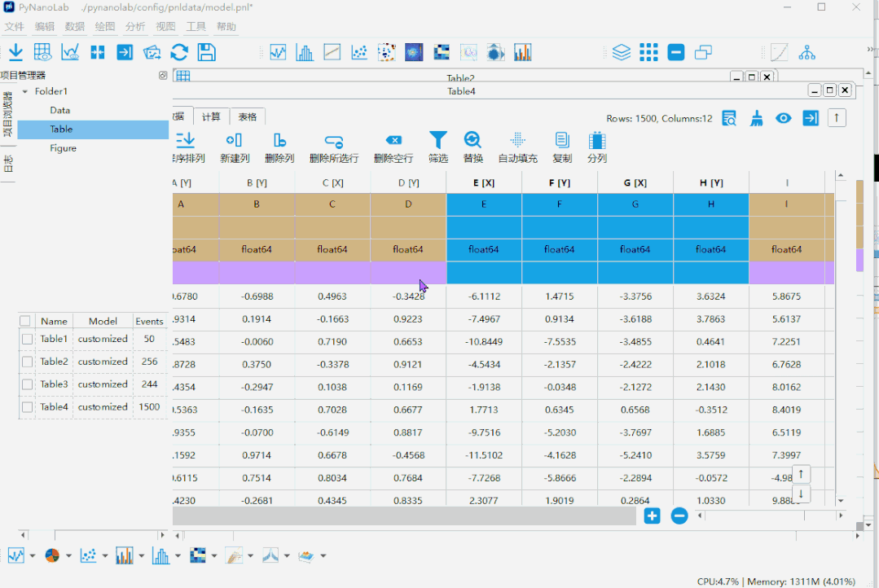879x588 pixels.
Task: Open the 绘图 menu
Action: 105,26
